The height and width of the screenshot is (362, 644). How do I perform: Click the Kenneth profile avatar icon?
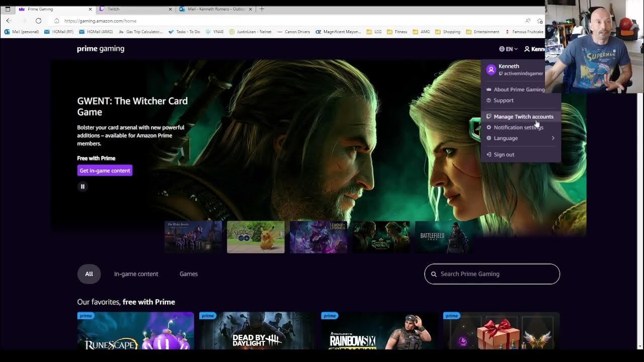(x=491, y=70)
